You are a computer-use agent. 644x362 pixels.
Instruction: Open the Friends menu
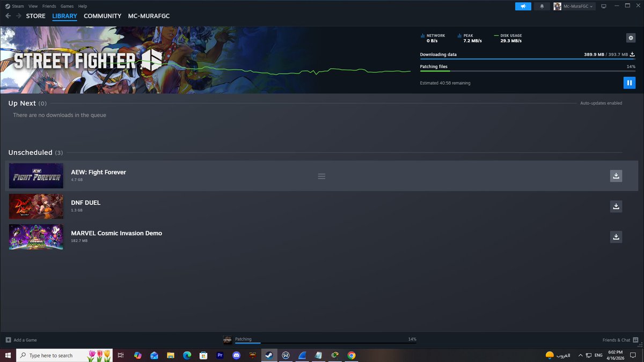click(49, 6)
